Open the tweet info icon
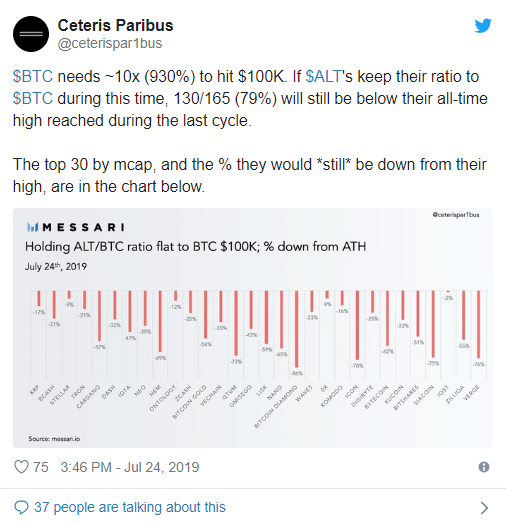Viewport: 506px width, 523px height. 484,467
